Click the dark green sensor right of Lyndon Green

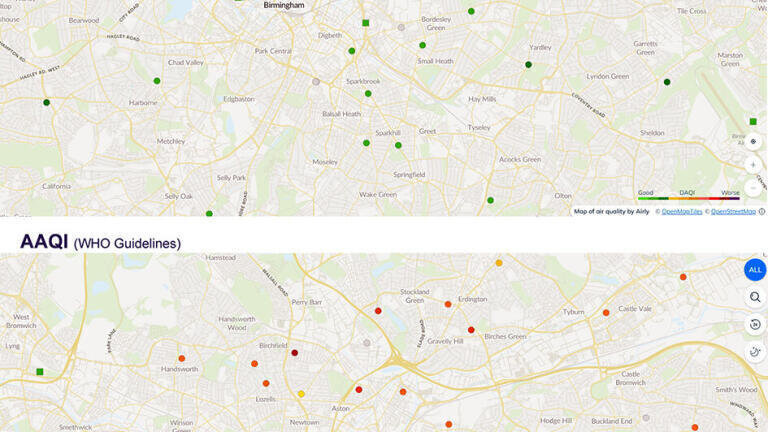point(667,82)
